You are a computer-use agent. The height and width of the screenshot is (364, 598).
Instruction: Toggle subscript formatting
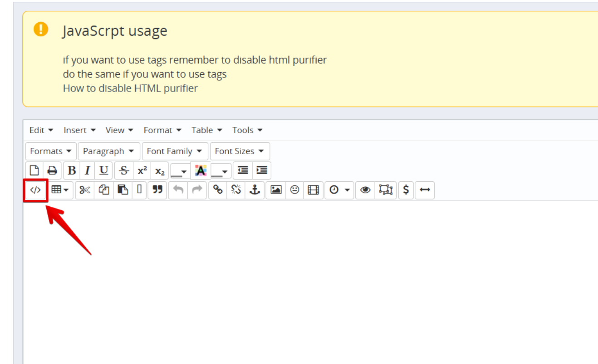(x=160, y=170)
